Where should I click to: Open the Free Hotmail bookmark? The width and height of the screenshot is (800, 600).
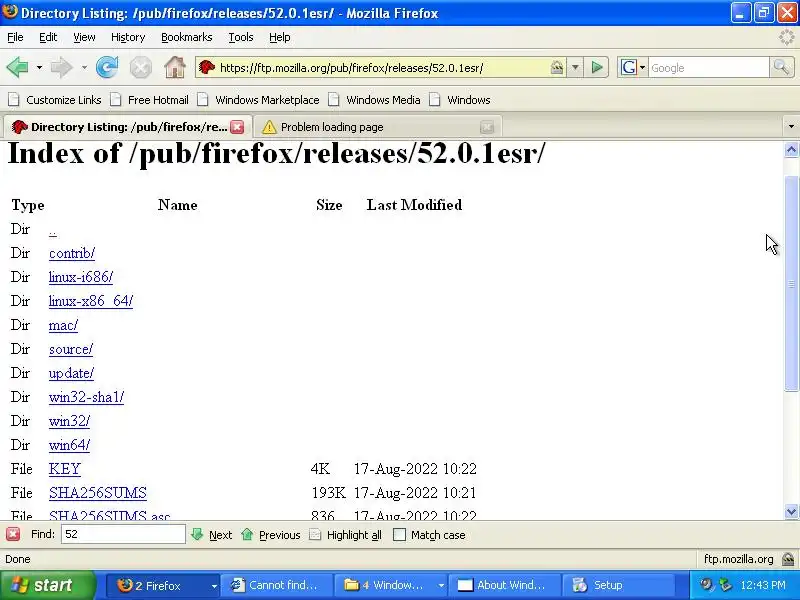150,100
